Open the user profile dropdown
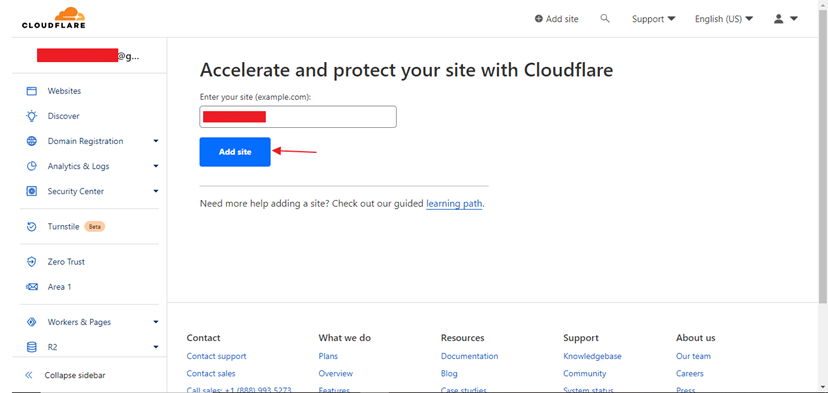 [x=786, y=19]
